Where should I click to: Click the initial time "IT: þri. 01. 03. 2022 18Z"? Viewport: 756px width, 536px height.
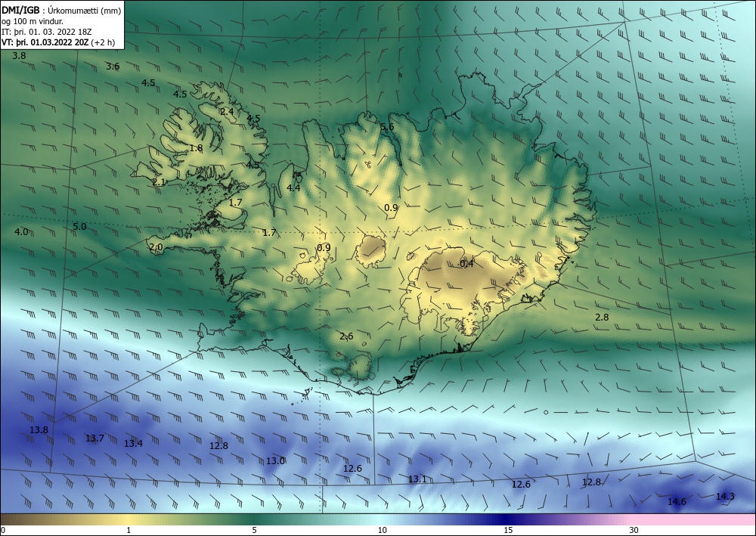pos(47,32)
